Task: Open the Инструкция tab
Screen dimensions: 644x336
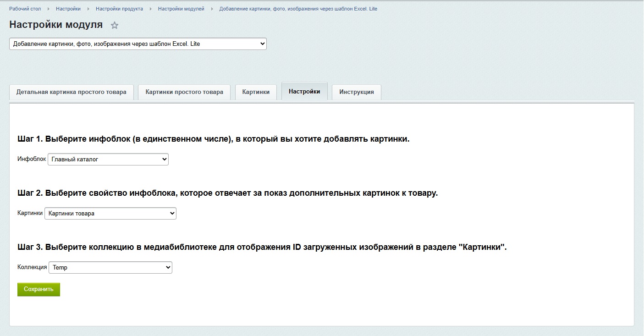Action: coord(356,92)
